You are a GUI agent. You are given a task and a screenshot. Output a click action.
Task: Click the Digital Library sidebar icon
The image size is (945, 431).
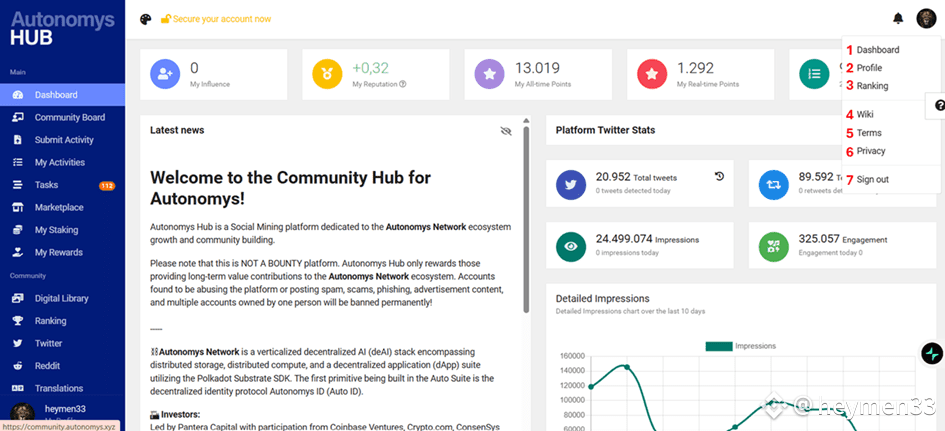(17, 298)
